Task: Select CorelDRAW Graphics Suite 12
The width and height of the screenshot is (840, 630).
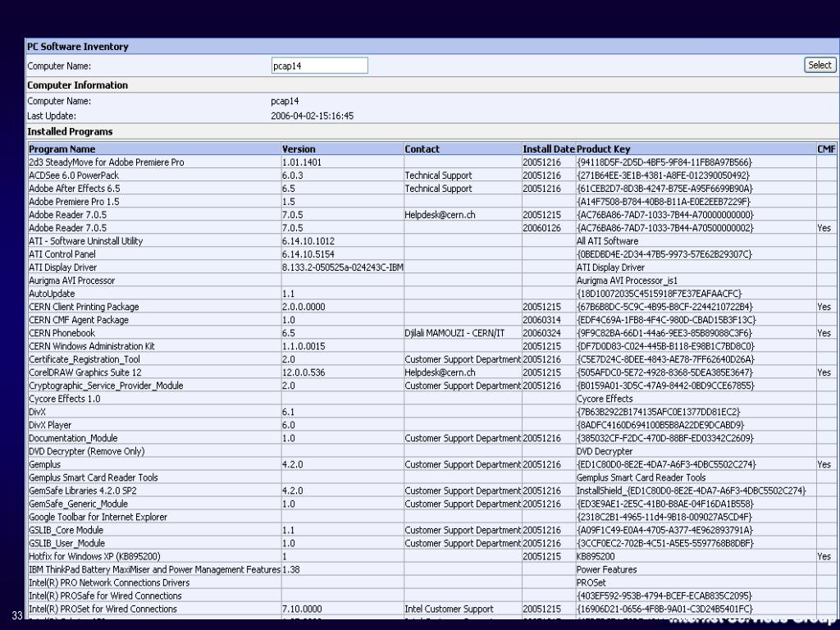Action: 85,372
